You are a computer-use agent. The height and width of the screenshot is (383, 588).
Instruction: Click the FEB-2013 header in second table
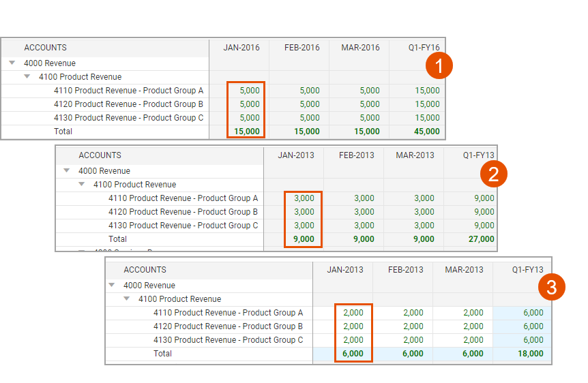point(357,155)
